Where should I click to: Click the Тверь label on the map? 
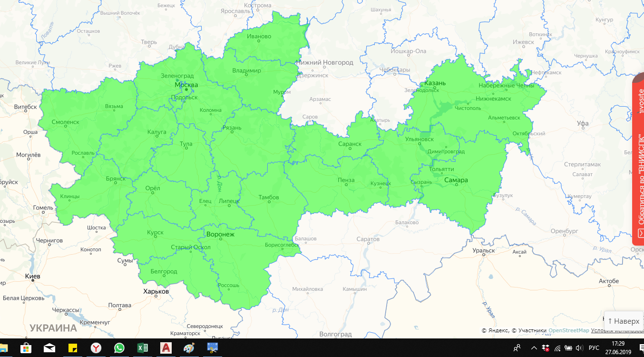pyautogui.click(x=149, y=42)
